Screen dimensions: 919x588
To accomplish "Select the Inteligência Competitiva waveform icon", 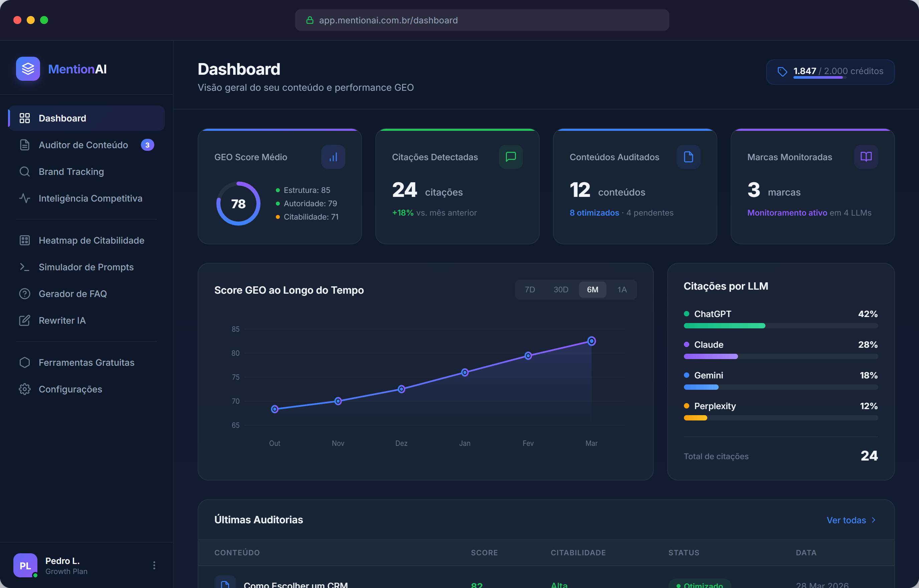I will coord(24,198).
